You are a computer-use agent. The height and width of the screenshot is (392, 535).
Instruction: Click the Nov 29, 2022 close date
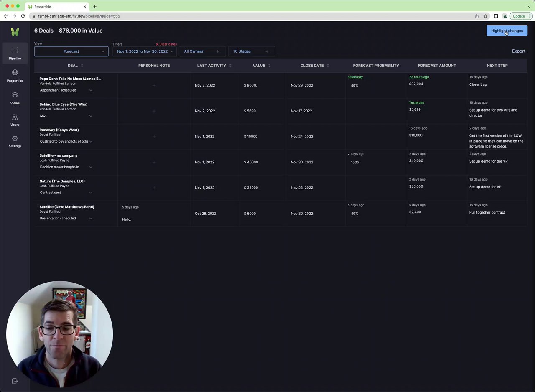(x=302, y=85)
